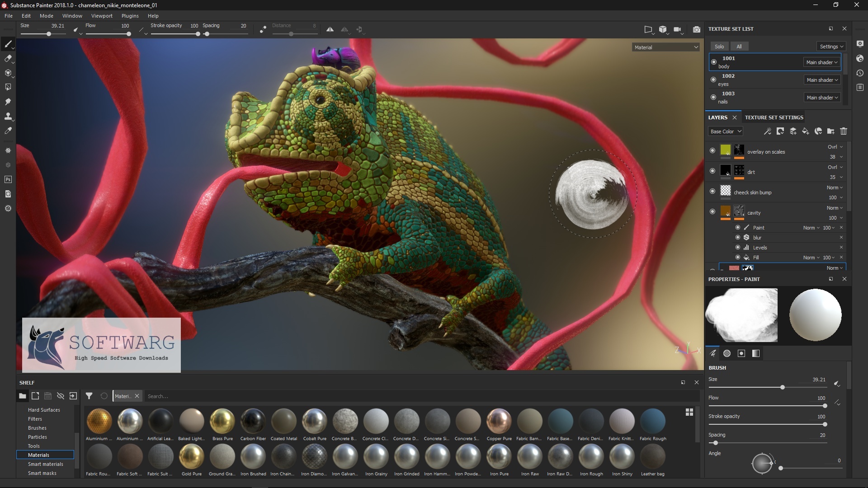This screenshot has height=488, width=868.
Task: Toggle symmetry icon in top toolbar
Action: (330, 29)
